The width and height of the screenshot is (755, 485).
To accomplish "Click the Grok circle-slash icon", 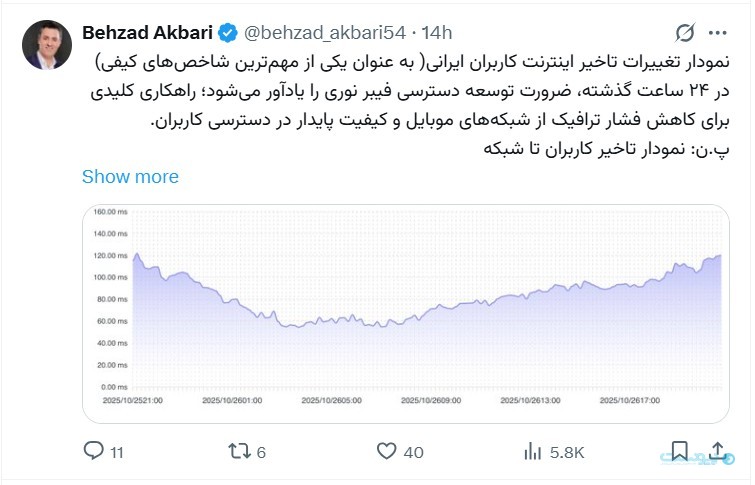I will 685,32.
